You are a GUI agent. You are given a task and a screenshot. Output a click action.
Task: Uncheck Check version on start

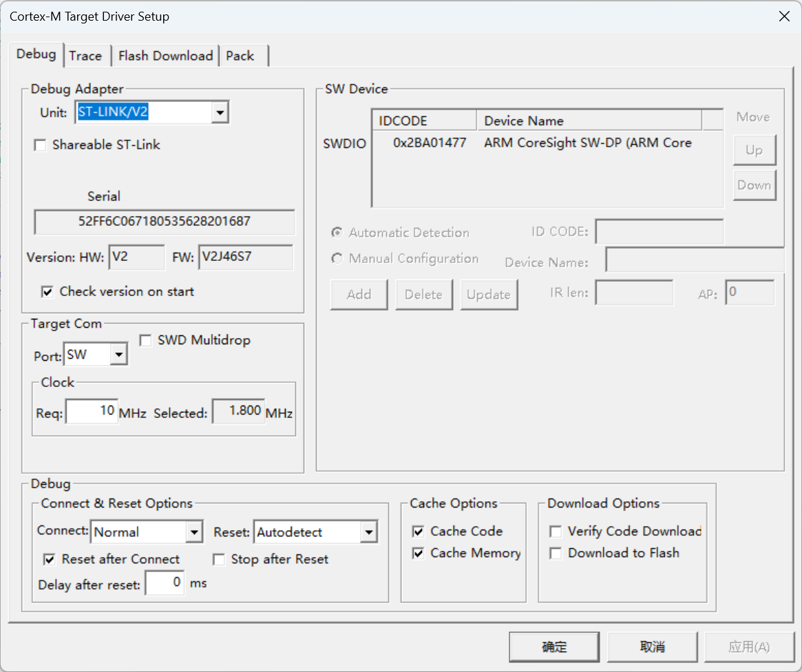pyautogui.click(x=48, y=292)
